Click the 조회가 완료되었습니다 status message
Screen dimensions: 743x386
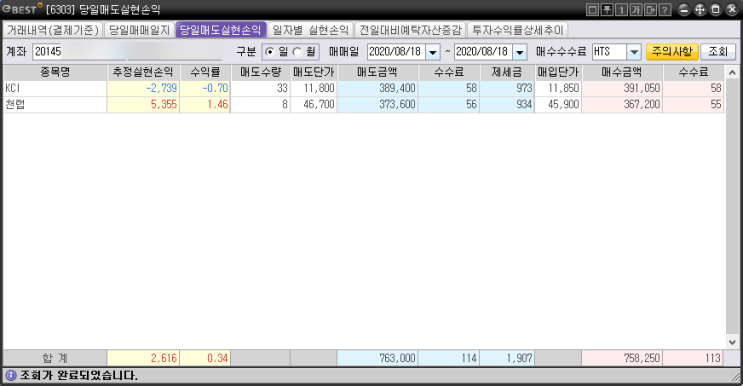click(79, 376)
